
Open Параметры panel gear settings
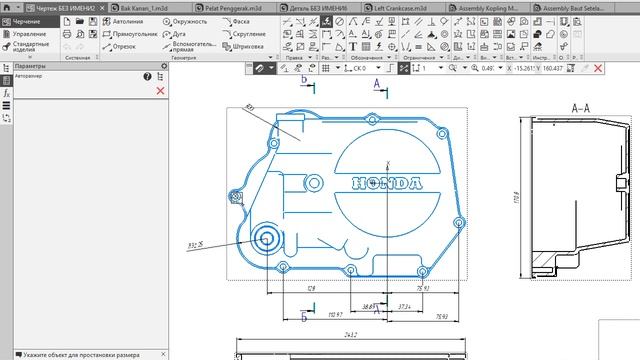click(x=164, y=66)
